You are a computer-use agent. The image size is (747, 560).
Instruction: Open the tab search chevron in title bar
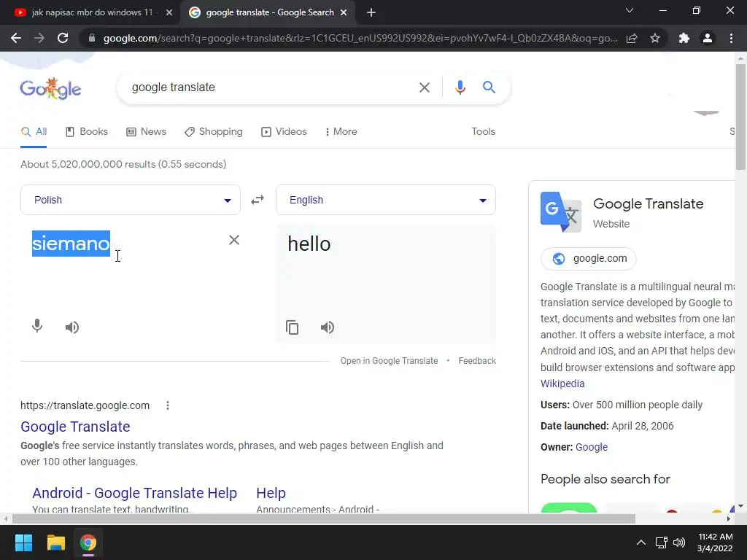tap(630, 10)
